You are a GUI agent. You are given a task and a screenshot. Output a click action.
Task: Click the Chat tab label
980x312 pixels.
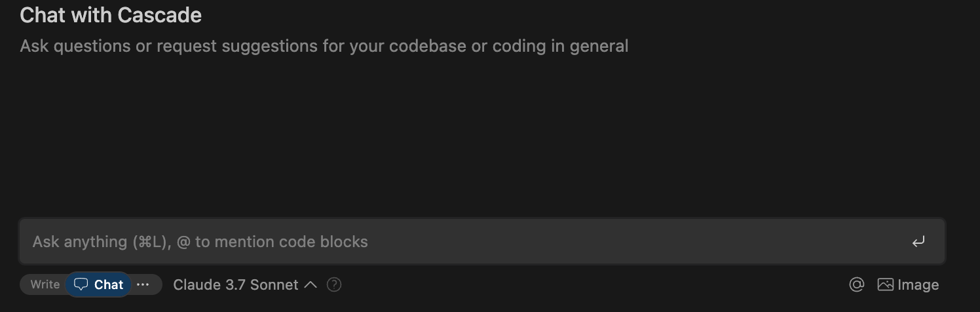(x=109, y=284)
